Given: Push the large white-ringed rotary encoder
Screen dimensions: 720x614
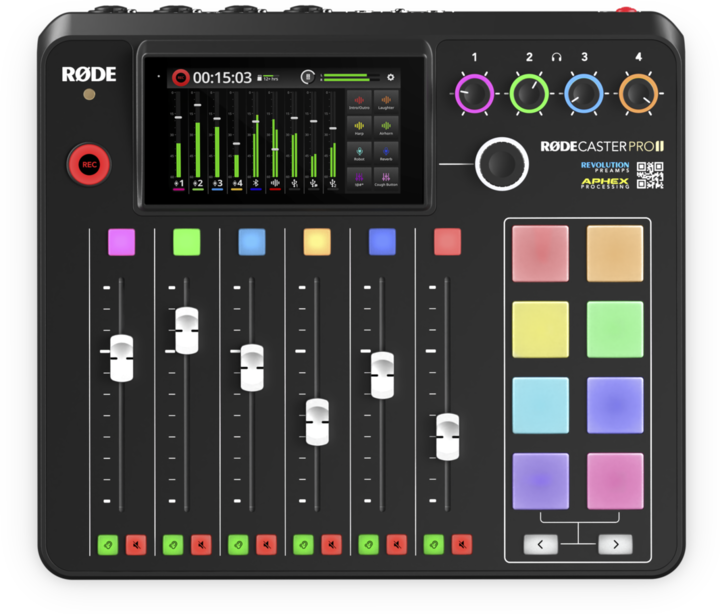Looking at the screenshot, I should coord(501,163).
